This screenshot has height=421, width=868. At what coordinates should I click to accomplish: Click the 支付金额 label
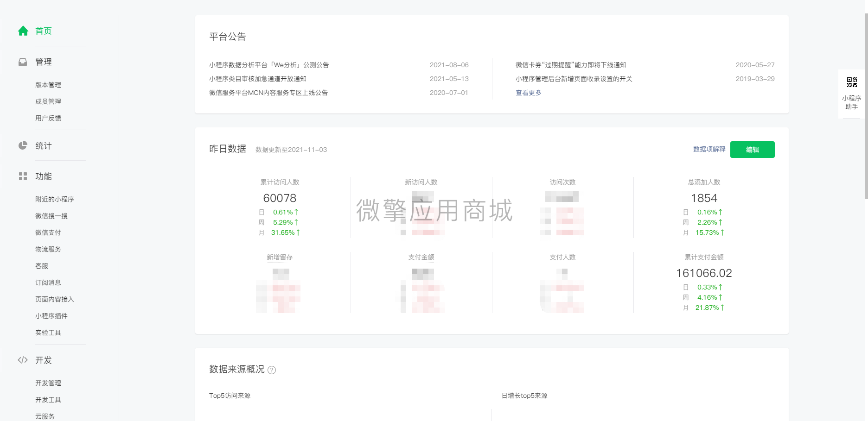click(421, 257)
